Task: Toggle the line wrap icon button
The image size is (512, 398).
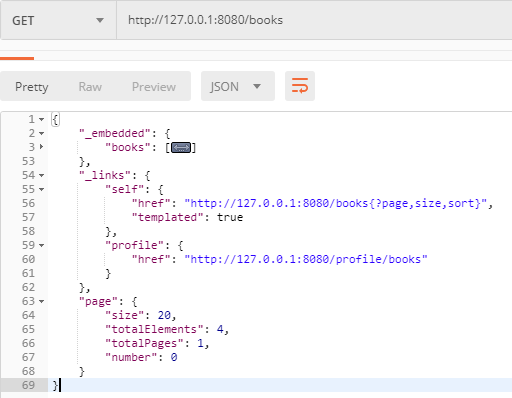Action: tap(300, 86)
